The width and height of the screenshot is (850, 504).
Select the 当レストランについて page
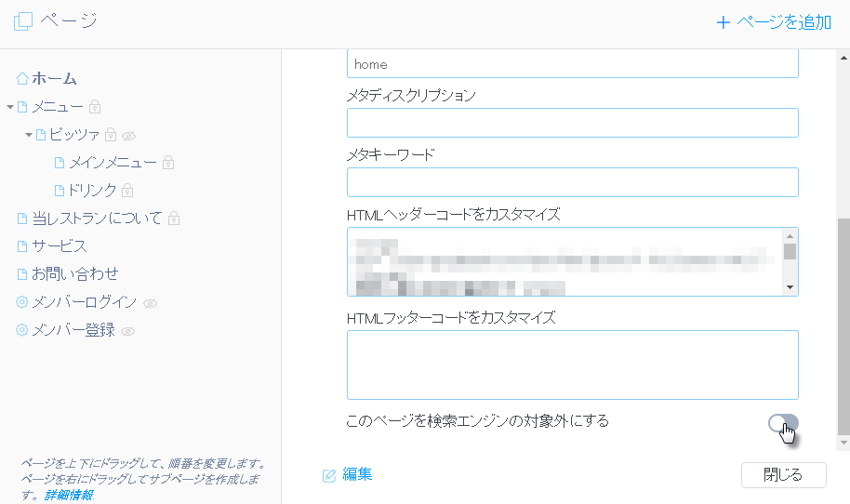[x=97, y=219]
